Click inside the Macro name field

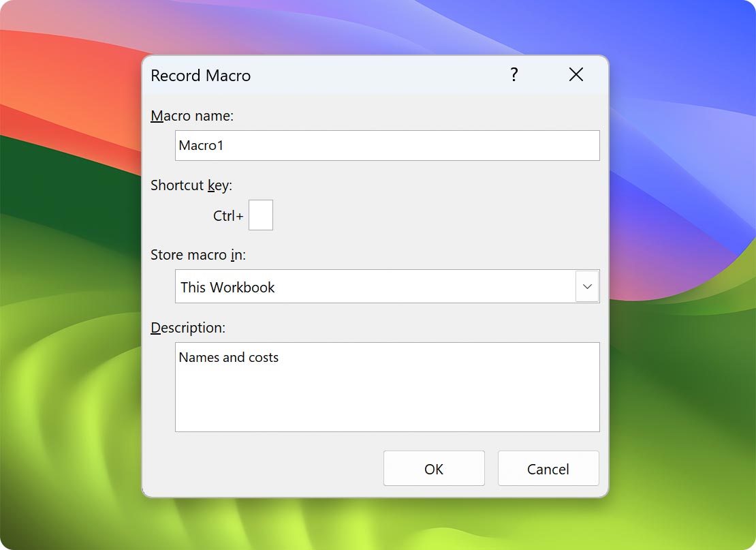387,145
